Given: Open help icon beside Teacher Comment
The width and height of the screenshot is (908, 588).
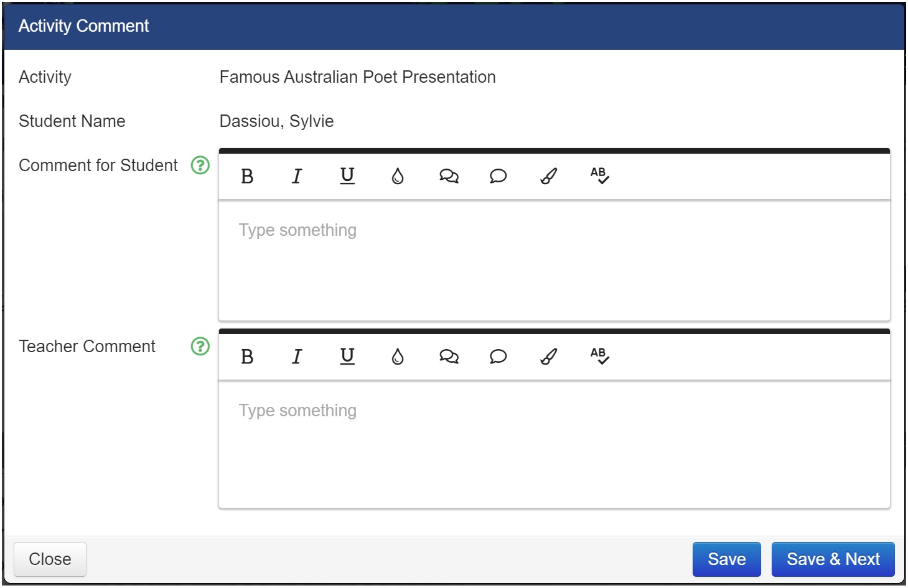Looking at the screenshot, I should (200, 347).
